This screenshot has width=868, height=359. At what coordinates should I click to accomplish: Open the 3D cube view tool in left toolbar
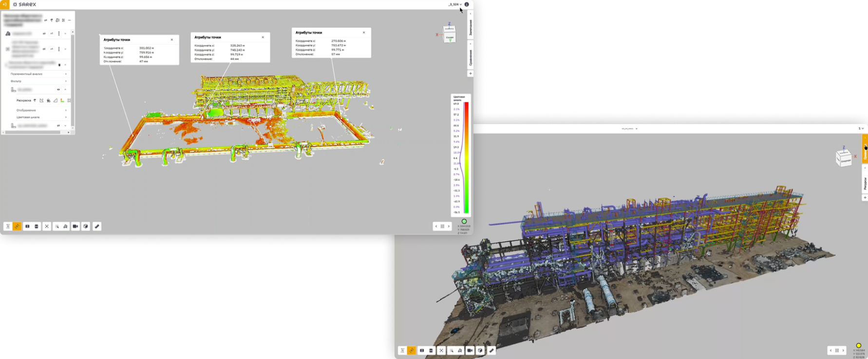point(86,226)
